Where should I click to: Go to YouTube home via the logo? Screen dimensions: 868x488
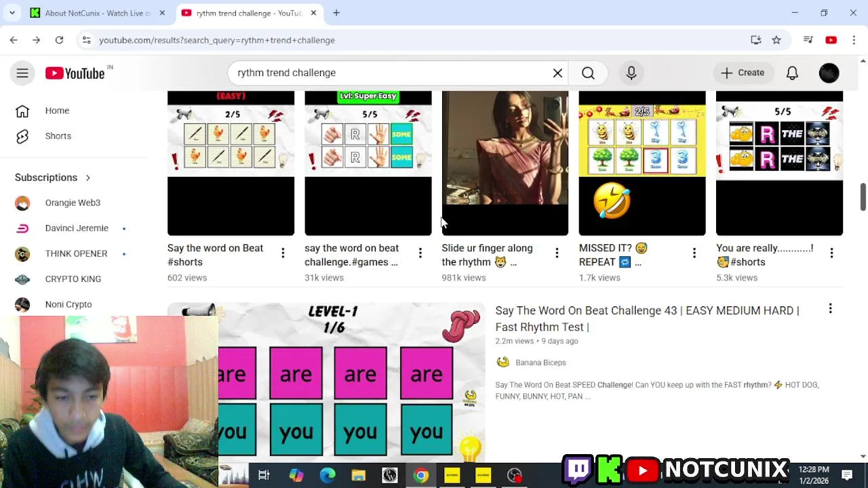75,73
